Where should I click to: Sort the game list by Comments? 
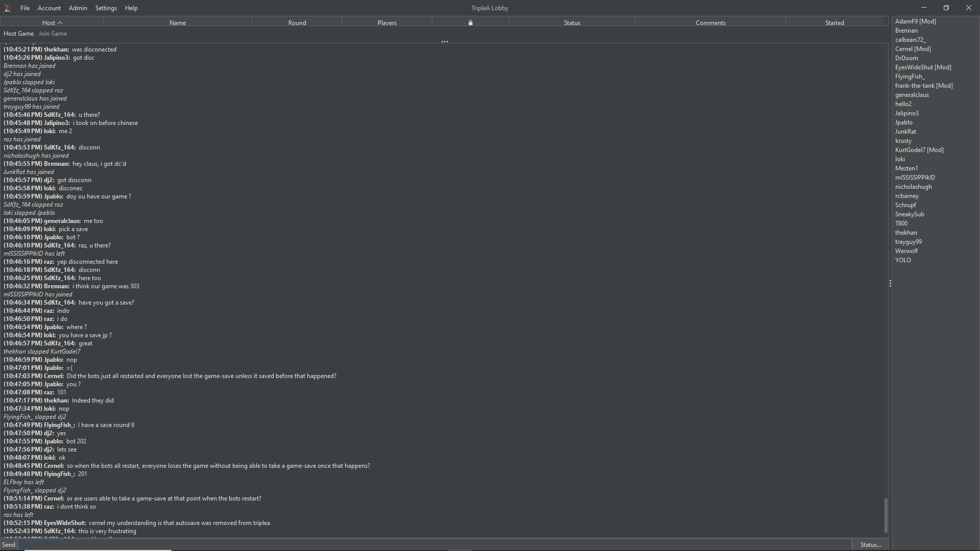point(710,22)
